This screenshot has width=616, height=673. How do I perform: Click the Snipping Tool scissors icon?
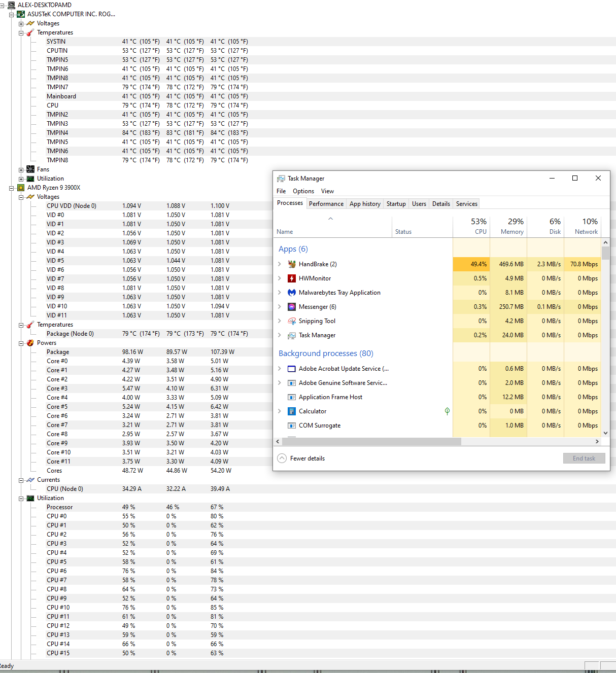(x=292, y=321)
